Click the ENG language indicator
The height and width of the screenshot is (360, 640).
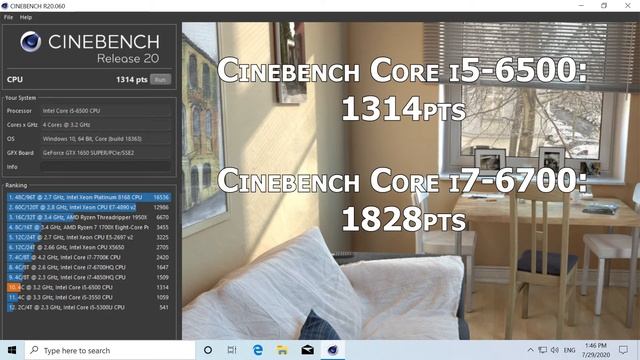pyautogui.click(x=569, y=350)
